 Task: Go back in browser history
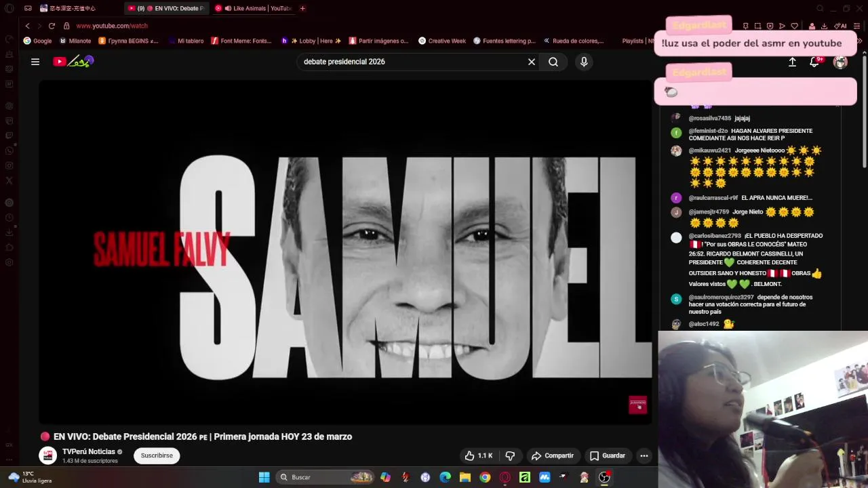(x=28, y=26)
